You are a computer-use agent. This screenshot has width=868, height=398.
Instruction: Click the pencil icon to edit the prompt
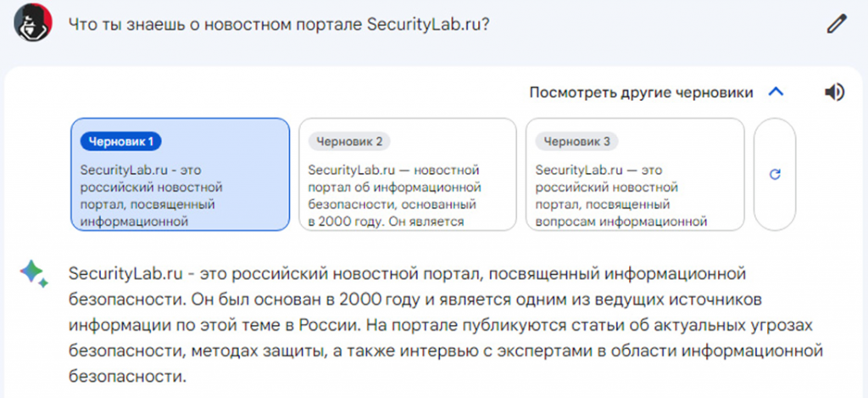pyautogui.click(x=836, y=24)
